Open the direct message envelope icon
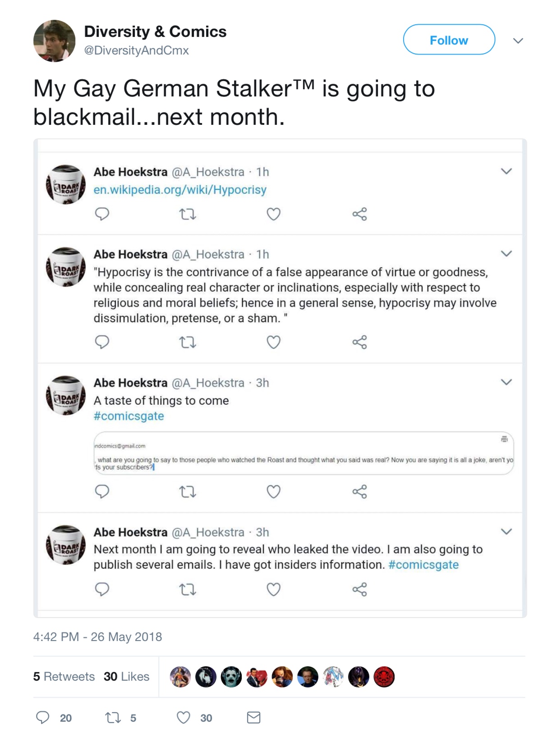The height and width of the screenshot is (747, 560). 254,717
